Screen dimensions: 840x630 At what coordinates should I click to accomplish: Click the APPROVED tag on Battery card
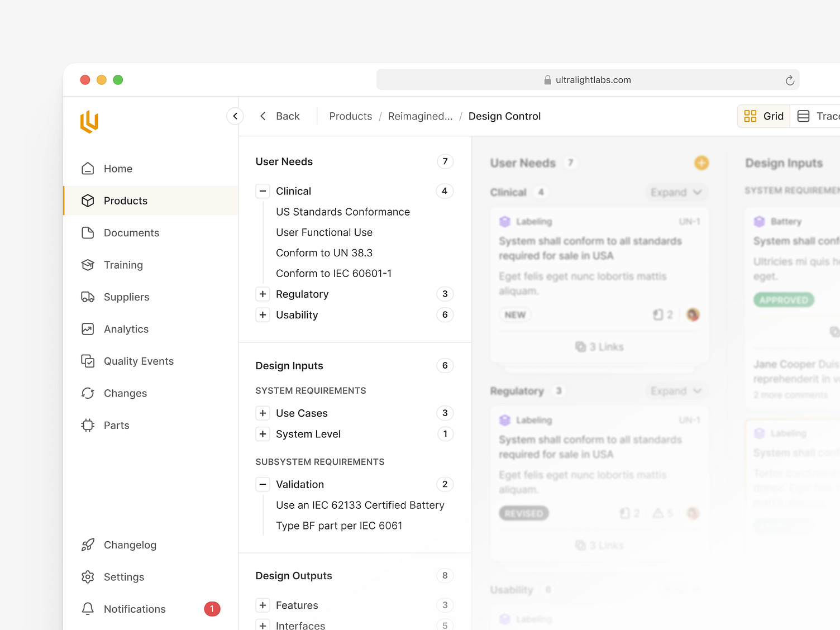[784, 300]
